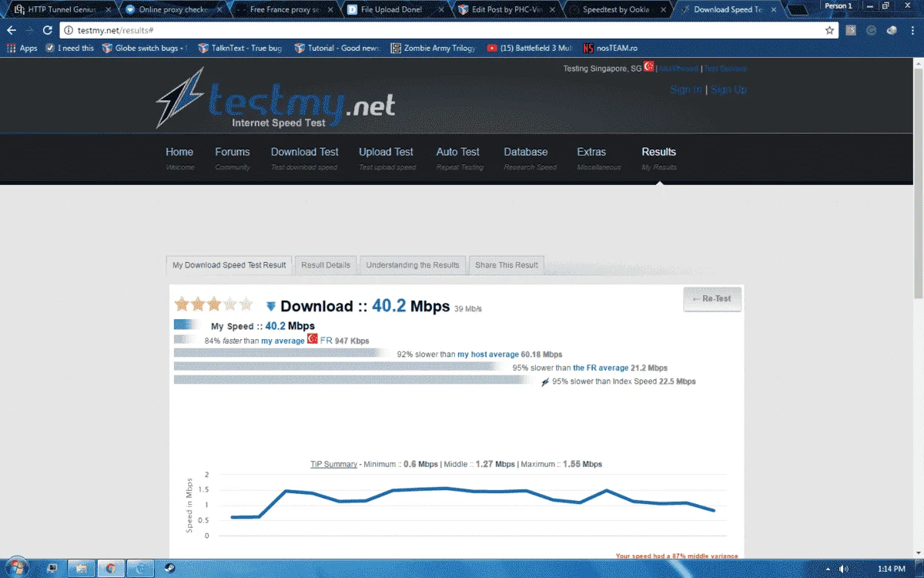This screenshot has width=924, height=578.
Task: Click the round grey extension icon
Action: tap(871, 30)
